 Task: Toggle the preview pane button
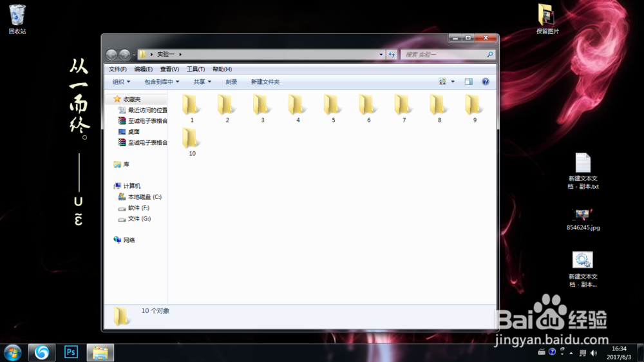(x=469, y=82)
